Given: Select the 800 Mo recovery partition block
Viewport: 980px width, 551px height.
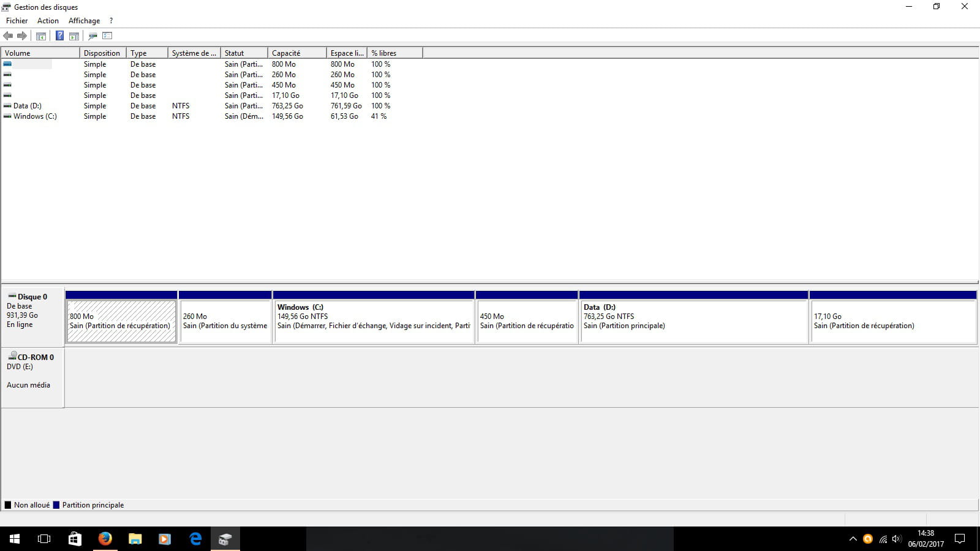Looking at the screenshot, I should (x=121, y=317).
